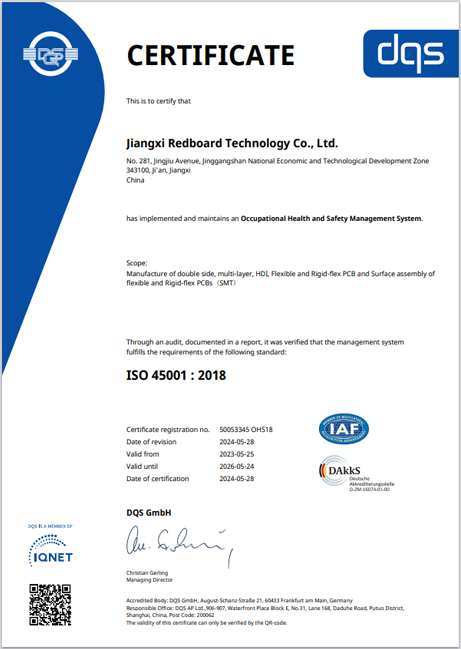Click the ISO 45001 : 2018 standard text
Image resolution: width=461 pixels, height=649 pixels.
click(x=176, y=375)
